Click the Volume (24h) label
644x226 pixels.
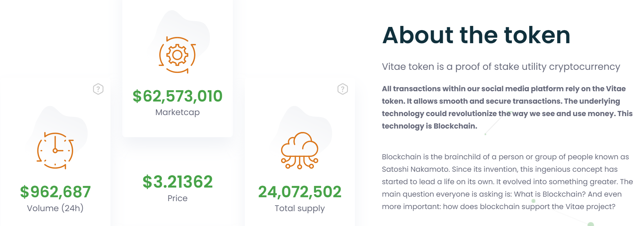[x=55, y=208]
